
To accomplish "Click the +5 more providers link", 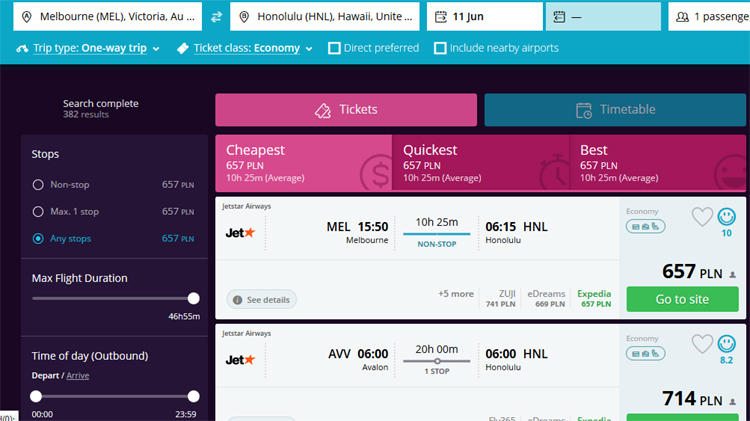I will click(x=456, y=294).
